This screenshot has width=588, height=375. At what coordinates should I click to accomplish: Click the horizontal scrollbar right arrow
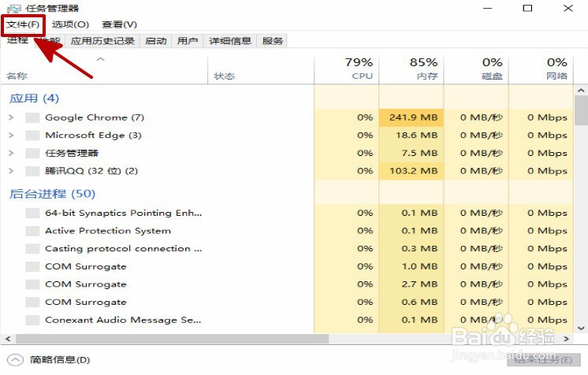tap(566, 339)
